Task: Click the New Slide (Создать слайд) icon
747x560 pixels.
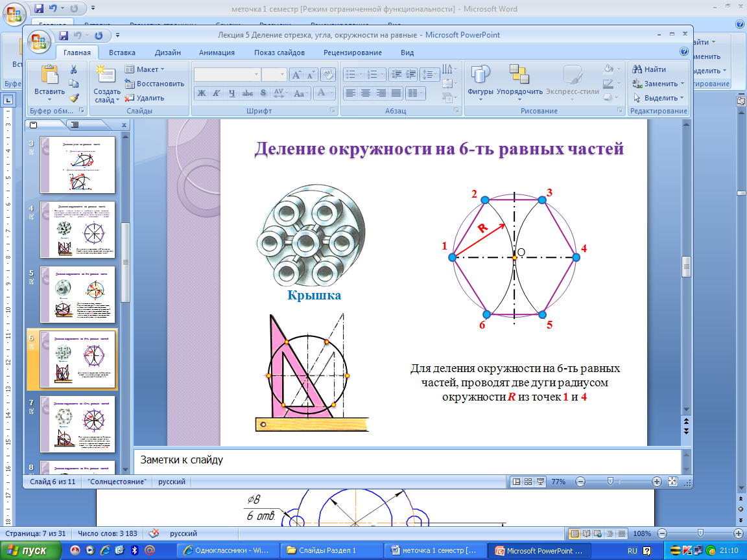Action: coord(106,75)
